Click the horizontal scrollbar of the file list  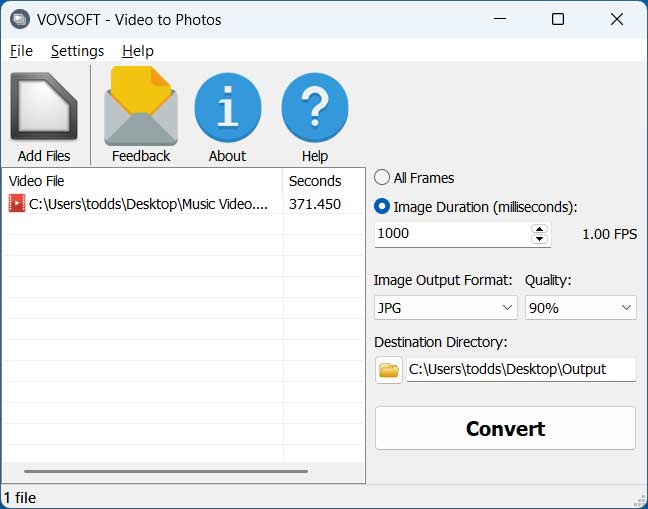pos(166,471)
